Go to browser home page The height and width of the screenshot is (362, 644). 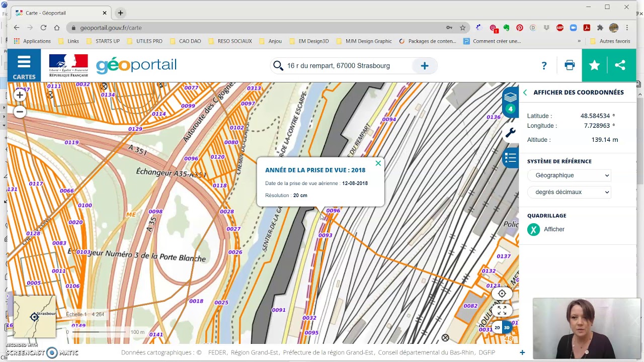coord(57,28)
